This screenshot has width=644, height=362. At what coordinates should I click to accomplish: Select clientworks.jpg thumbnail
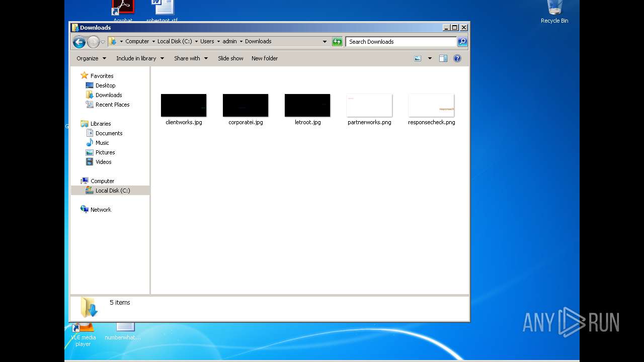[184, 106]
